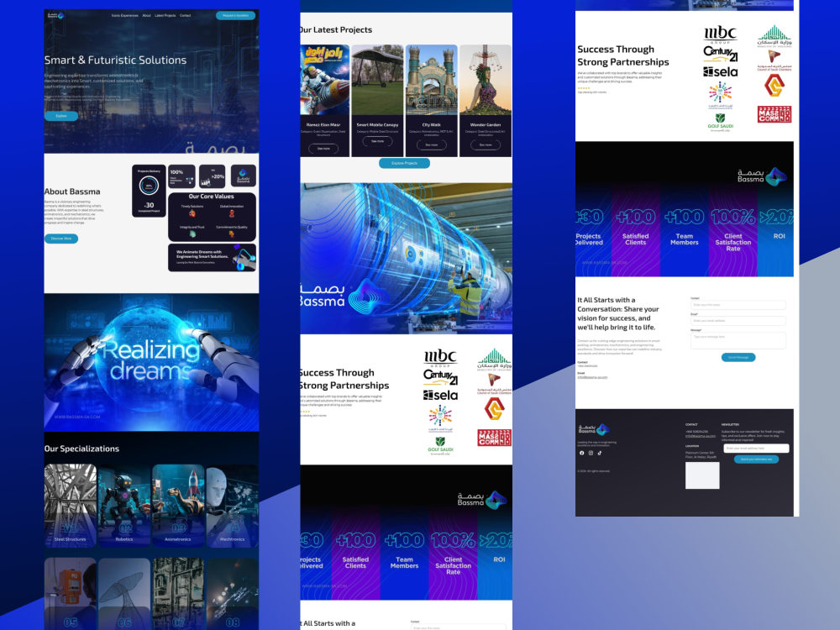Viewport: 840px width, 630px height.
Task: Open specialization card numbered 05
Action: pyautogui.click(x=71, y=594)
